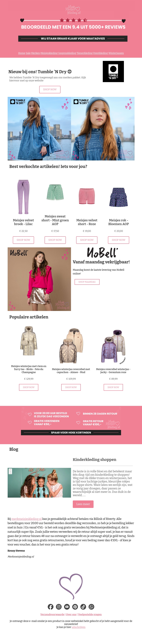Viewport: 142px width, 644px height.
Task: Open the WhatsApp social icon
Action: click(x=91, y=606)
